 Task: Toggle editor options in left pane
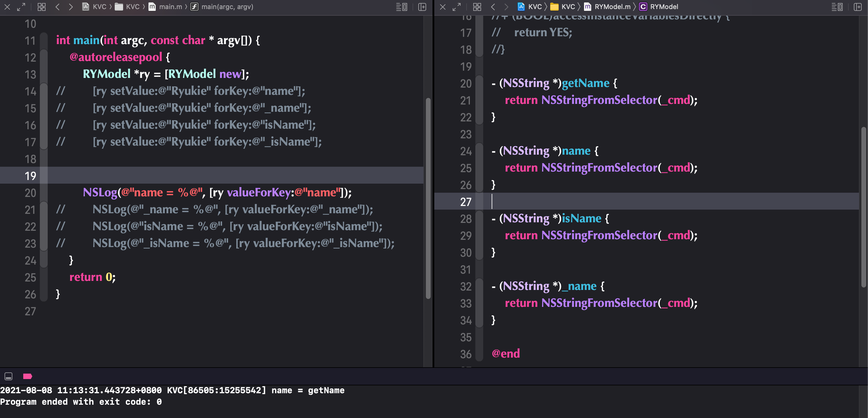click(402, 7)
